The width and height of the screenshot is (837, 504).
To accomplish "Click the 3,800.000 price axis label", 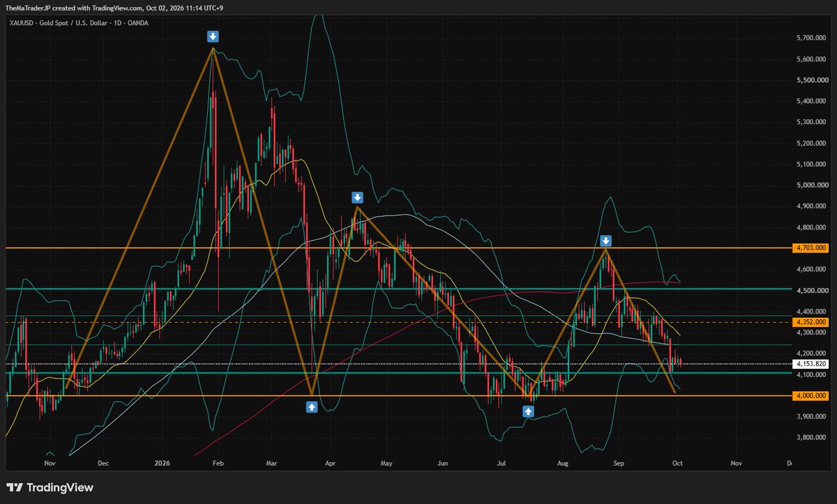I will pos(811,438).
